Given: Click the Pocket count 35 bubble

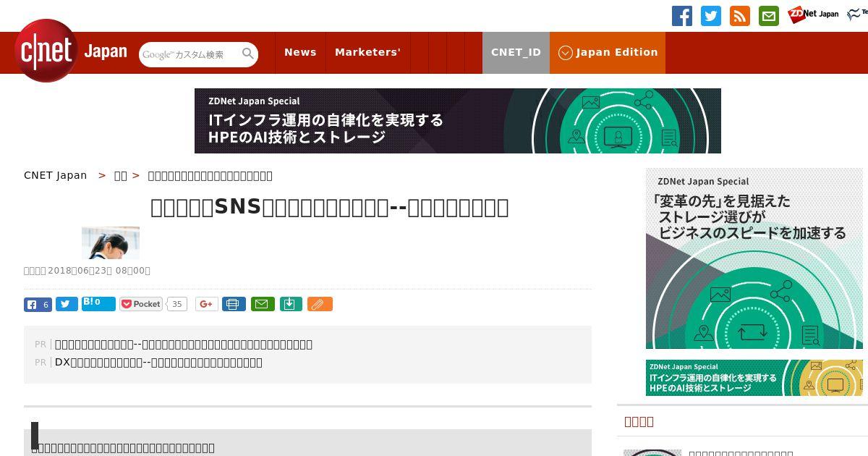Looking at the screenshot, I should click(x=176, y=304).
